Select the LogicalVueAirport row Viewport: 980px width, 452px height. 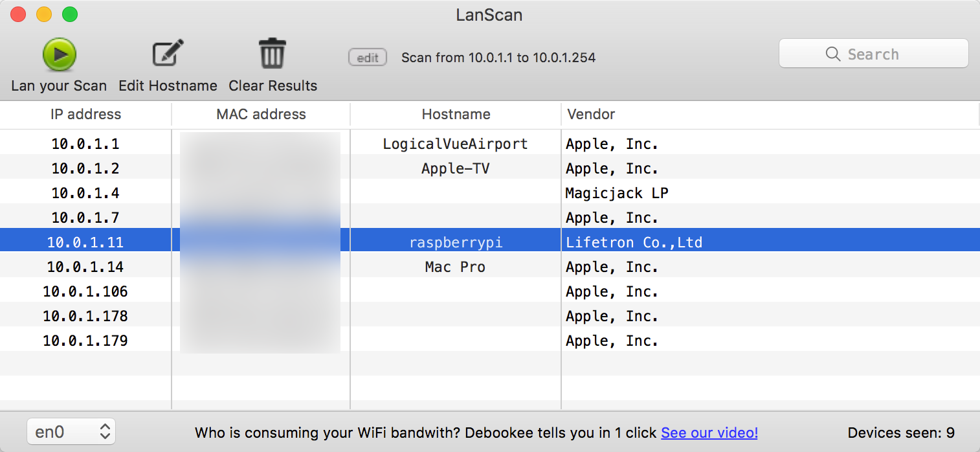tap(455, 144)
